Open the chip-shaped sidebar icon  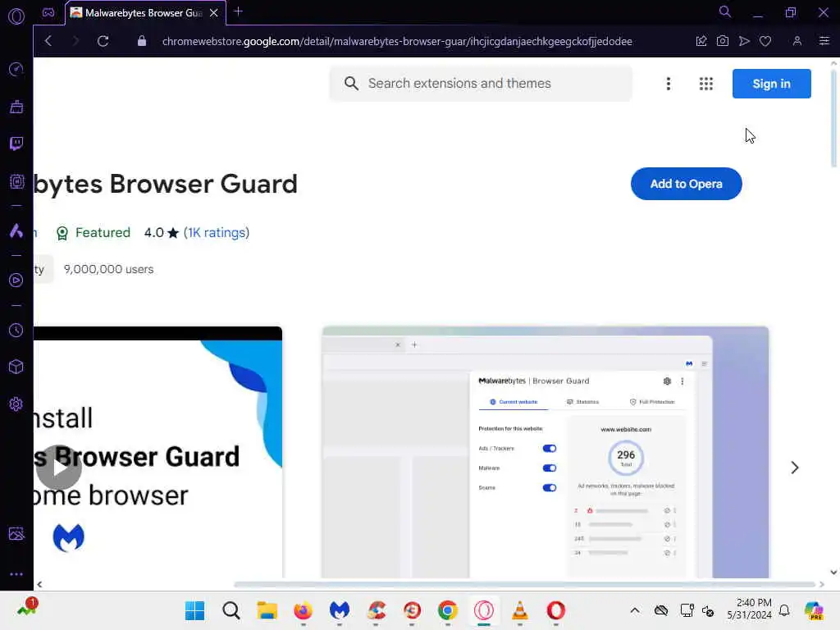(16, 181)
